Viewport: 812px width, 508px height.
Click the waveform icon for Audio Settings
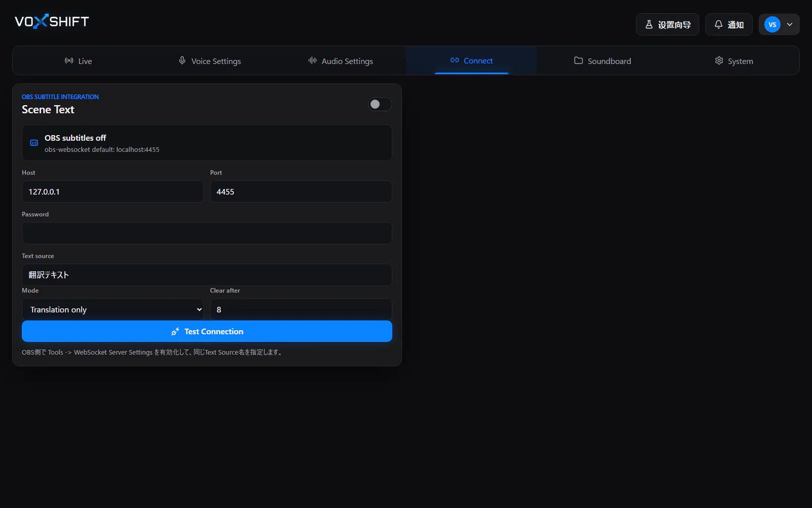click(313, 60)
